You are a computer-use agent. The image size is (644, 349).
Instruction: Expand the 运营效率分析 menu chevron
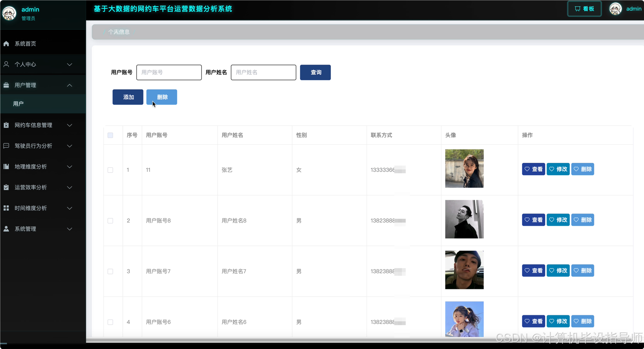pos(70,187)
